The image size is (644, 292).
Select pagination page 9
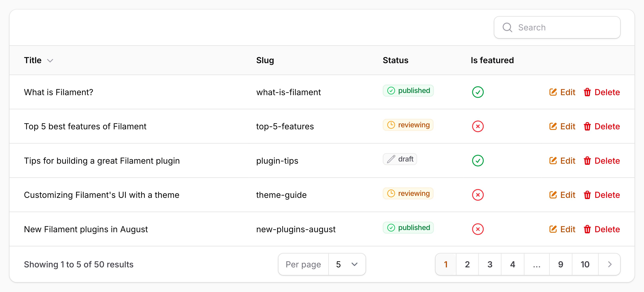[x=561, y=264]
